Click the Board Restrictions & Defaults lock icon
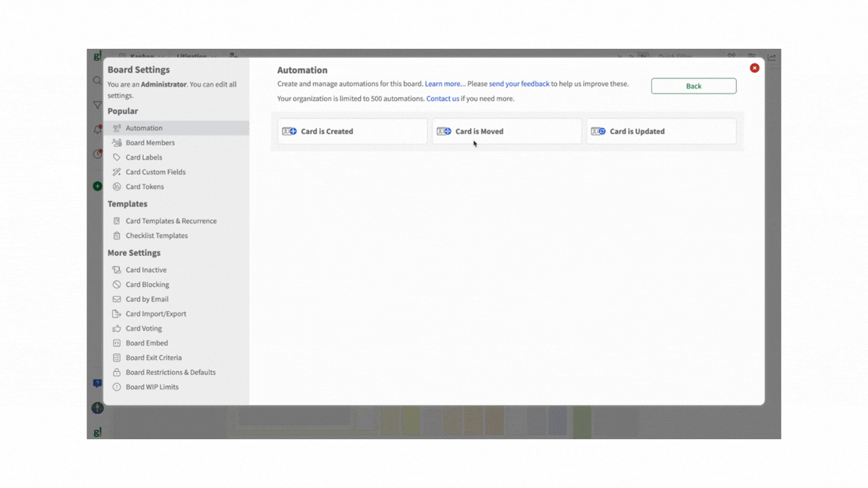Image resolution: width=868 pixels, height=488 pixels. (x=117, y=372)
